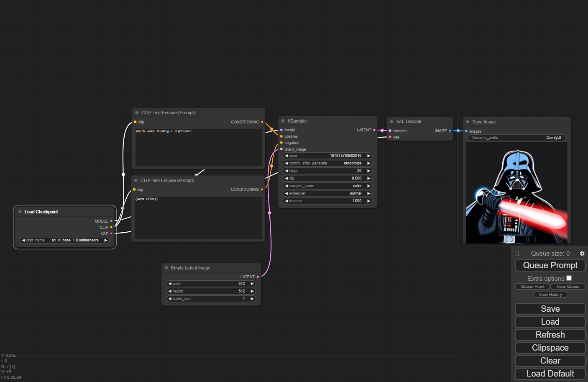The width and height of the screenshot is (588, 382).
Task: Open the control_after_generate dropdown set to randomize
Action: point(328,163)
